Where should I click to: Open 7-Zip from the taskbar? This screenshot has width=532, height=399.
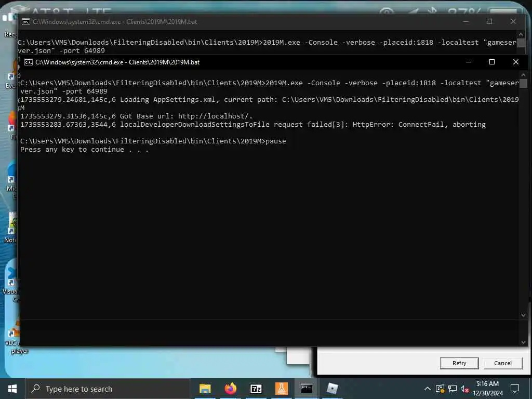click(x=256, y=389)
